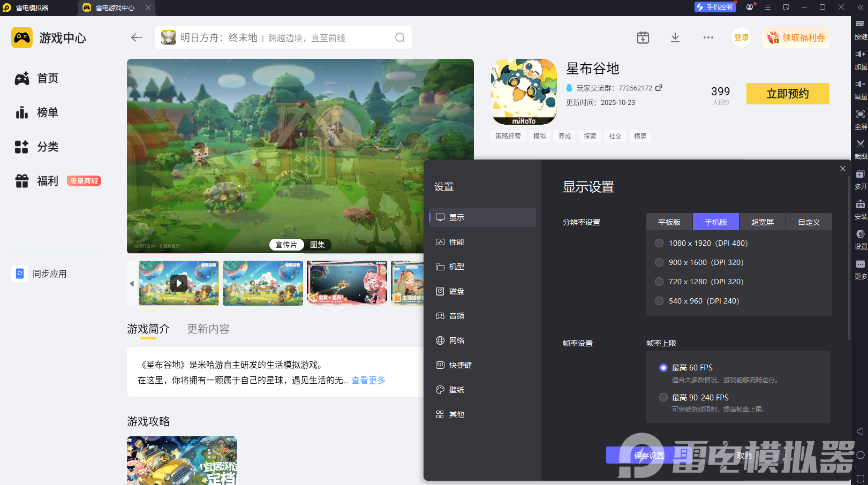Viewport: 868px width, 485px height.
Task: Close the 雷电游戏中心 tab
Action: (x=148, y=7)
